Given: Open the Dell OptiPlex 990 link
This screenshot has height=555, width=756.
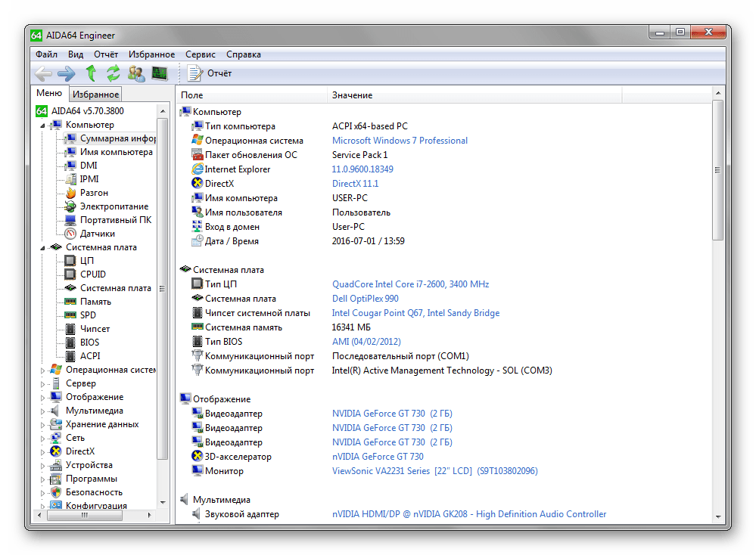Looking at the screenshot, I should point(366,299).
